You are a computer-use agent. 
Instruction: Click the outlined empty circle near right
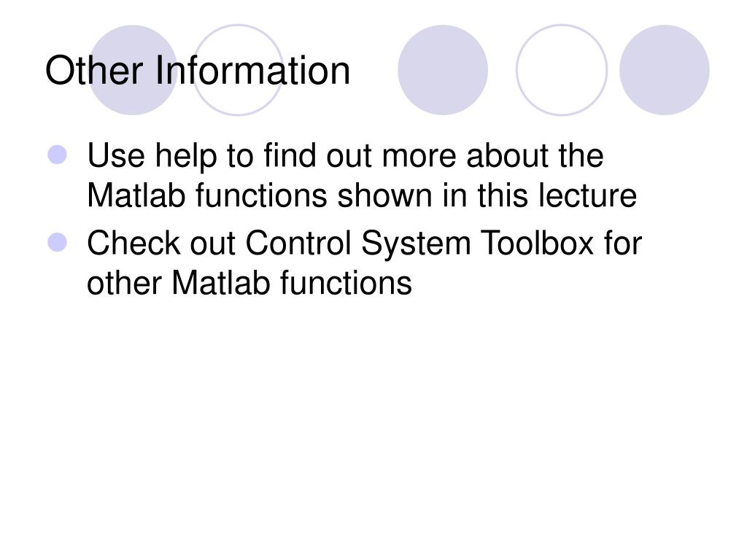pos(562,70)
